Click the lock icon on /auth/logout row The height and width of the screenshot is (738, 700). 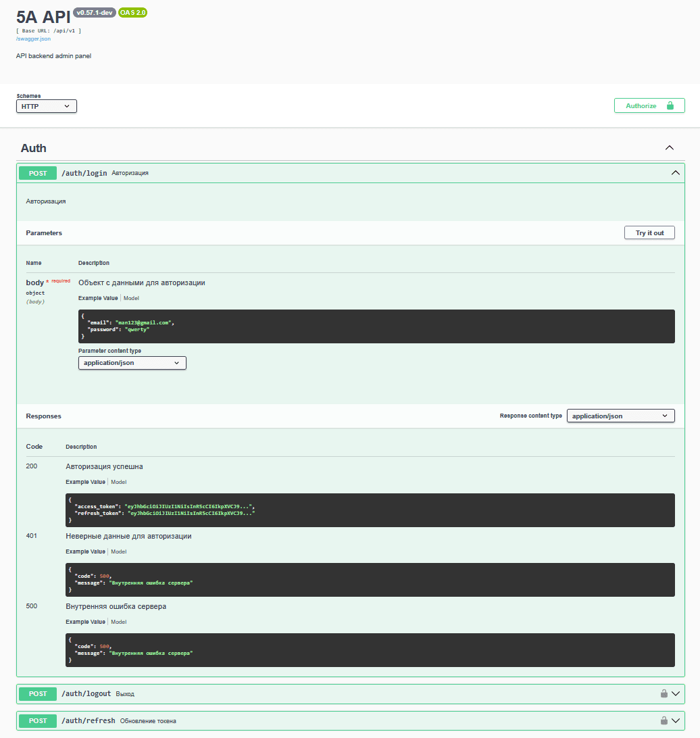click(664, 693)
